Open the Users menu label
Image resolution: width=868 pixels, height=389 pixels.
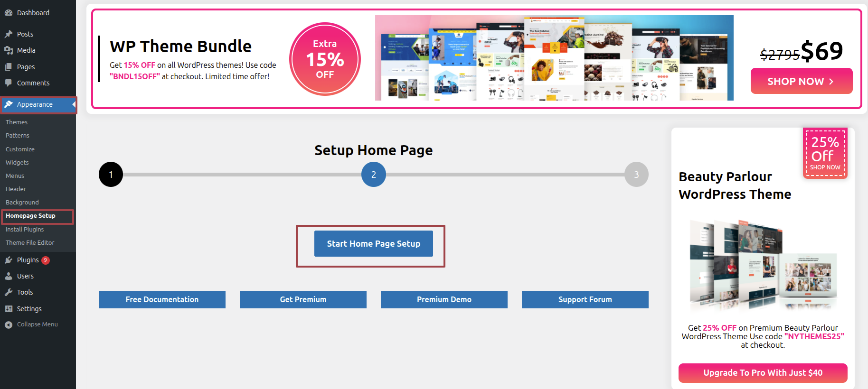coord(25,276)
